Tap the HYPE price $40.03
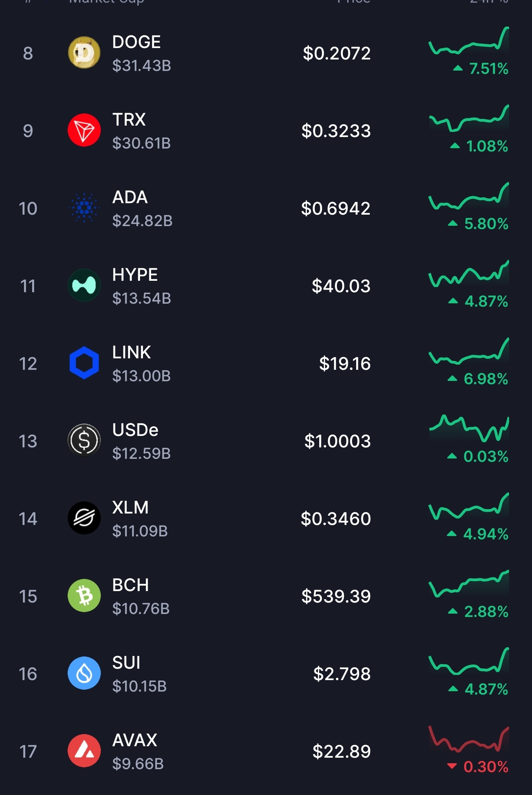 341,286
